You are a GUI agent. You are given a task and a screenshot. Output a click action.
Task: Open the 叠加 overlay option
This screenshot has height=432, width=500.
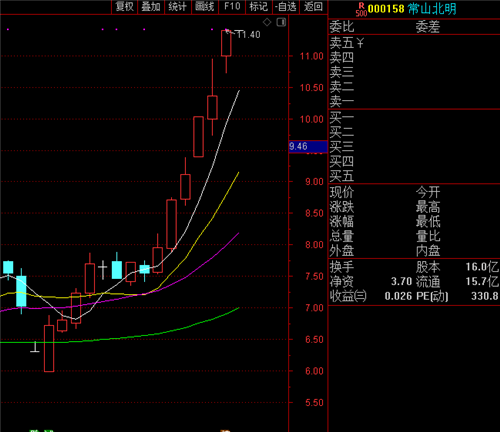(x=151, y=7)
